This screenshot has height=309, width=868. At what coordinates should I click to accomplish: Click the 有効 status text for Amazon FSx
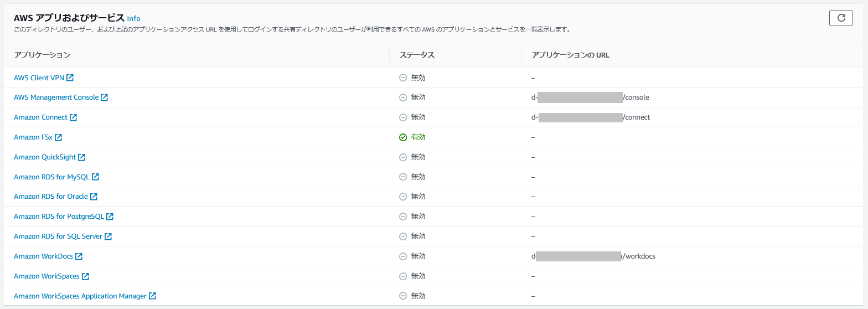418,137
